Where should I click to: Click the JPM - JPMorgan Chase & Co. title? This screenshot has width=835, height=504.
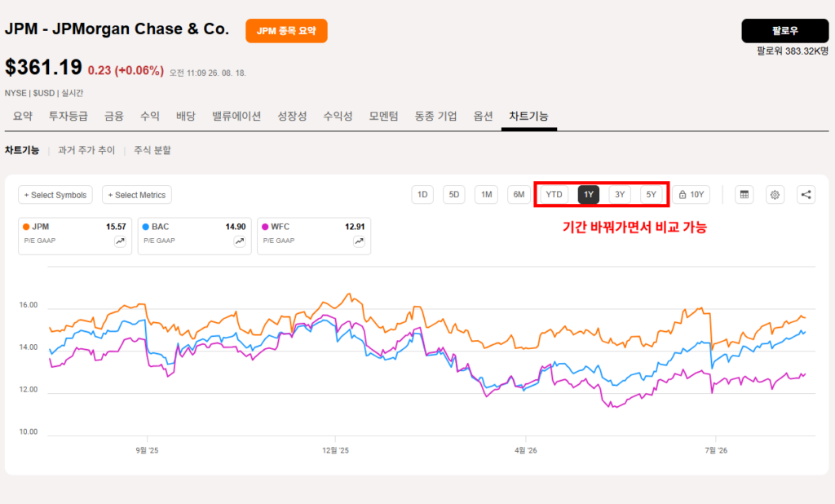click(117, 29)
